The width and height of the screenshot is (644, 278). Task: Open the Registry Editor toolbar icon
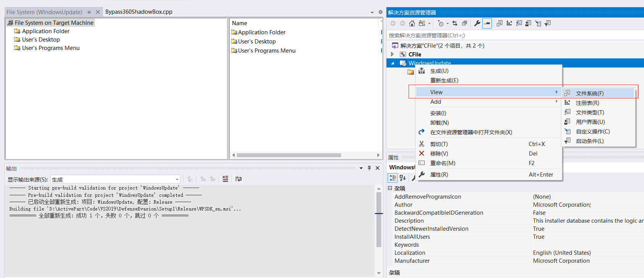coord(509,23)
